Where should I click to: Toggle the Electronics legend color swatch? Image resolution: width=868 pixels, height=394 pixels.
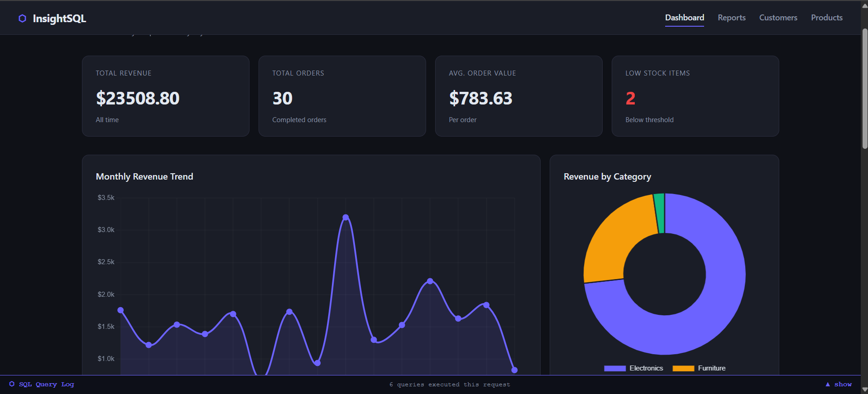coord(614,368)
